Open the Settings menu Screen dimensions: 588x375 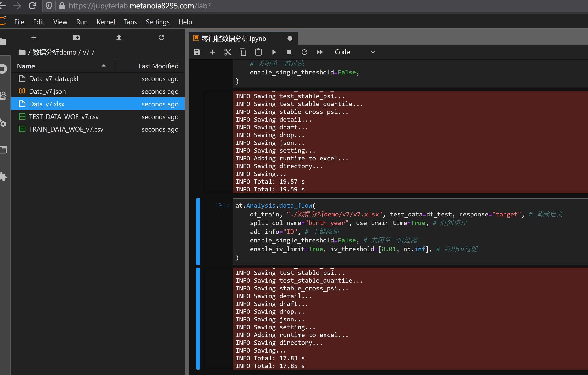tap(157, 22)
